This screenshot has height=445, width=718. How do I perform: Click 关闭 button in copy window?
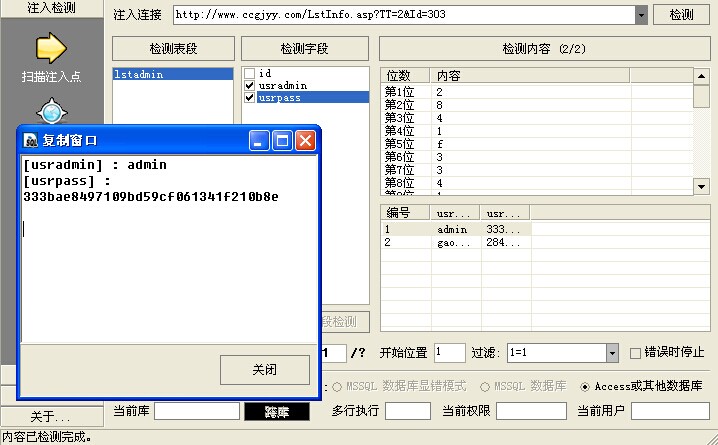(x=265, y=370)
